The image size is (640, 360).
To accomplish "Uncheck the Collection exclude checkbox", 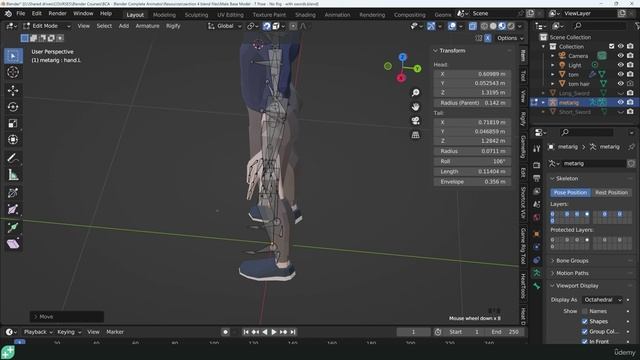I will click(611, 47).
